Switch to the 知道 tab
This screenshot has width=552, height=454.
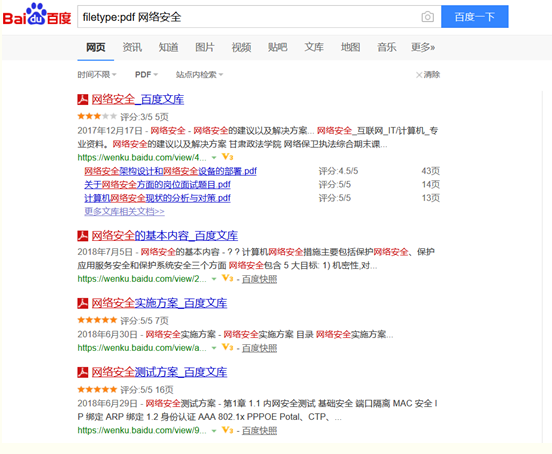point(168,47)
